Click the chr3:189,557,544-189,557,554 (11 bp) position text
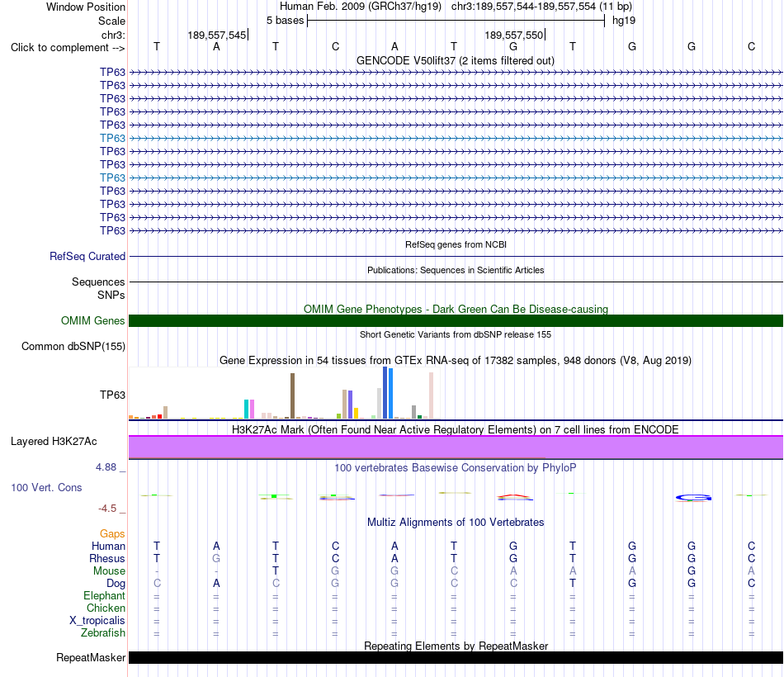 [541, 7]
